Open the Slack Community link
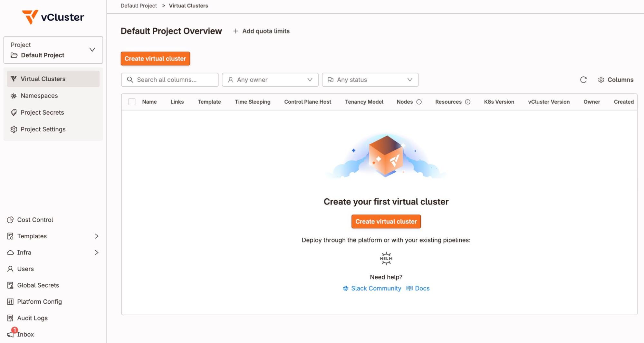 point(372,288)
